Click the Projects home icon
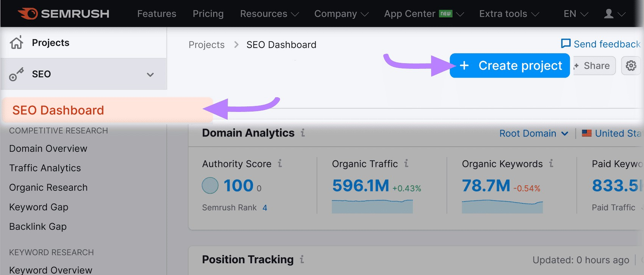This screenshot has width=644, height=275. 16,42
